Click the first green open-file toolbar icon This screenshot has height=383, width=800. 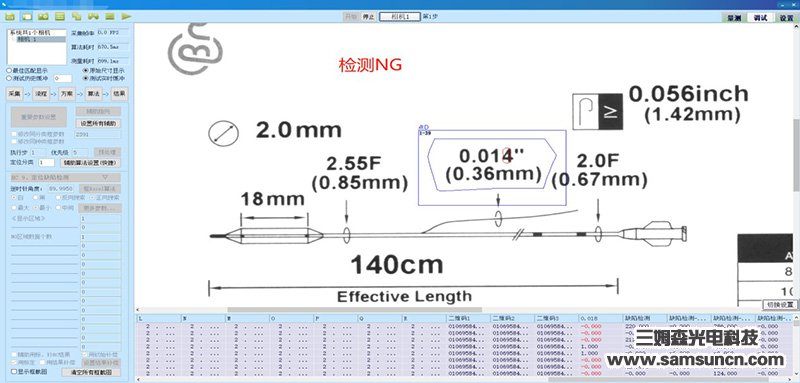pyautogui.click(x=10, y=17)
